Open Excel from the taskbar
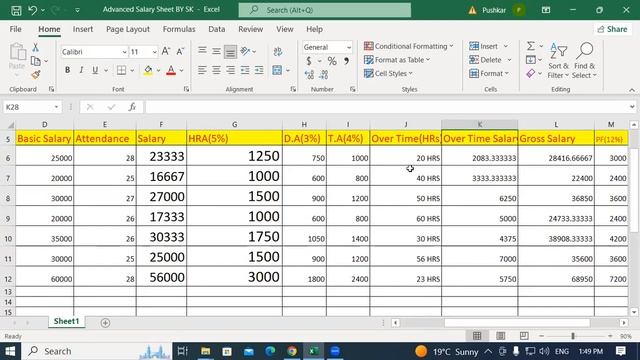Viewport: 640px width, 360px height. [x=313, y=351]
